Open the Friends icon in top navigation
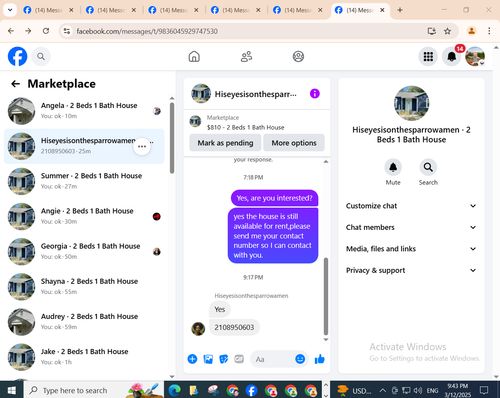 (246, 56)
